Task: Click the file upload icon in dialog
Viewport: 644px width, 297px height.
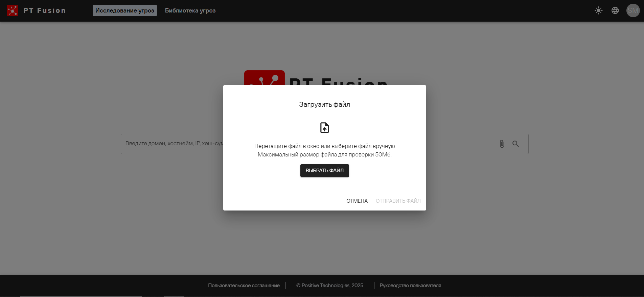Action: pos(324,128)
